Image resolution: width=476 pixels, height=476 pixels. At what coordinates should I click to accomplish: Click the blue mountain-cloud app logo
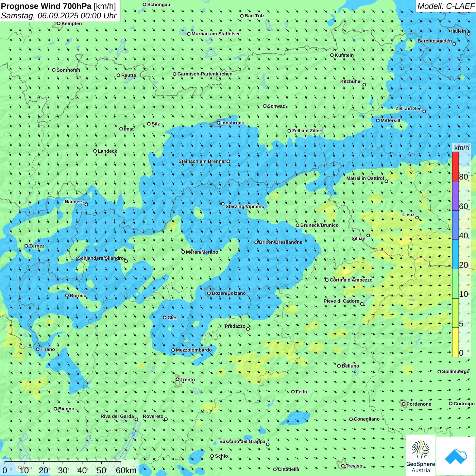coord(456,456)
